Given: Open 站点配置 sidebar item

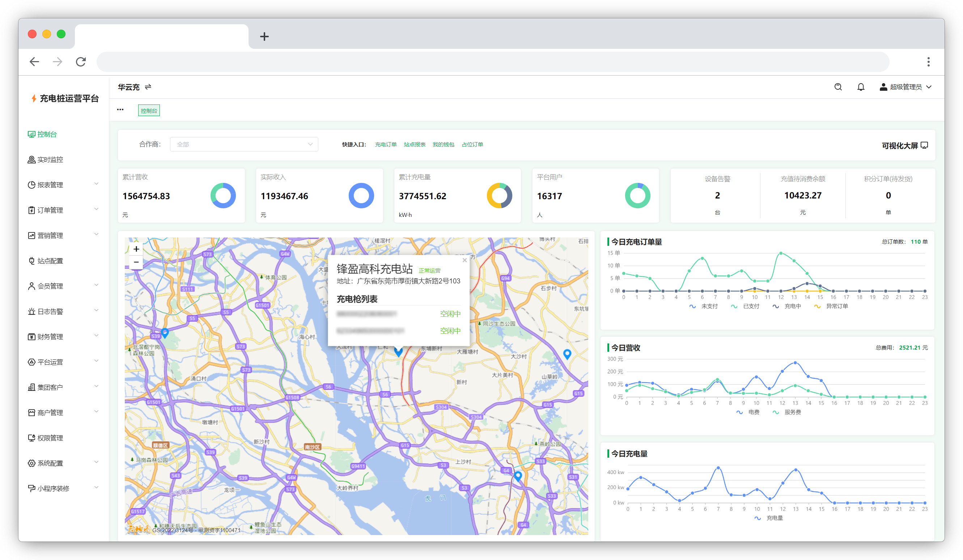Looking at the screenshot, I should [x=50, y=261].
